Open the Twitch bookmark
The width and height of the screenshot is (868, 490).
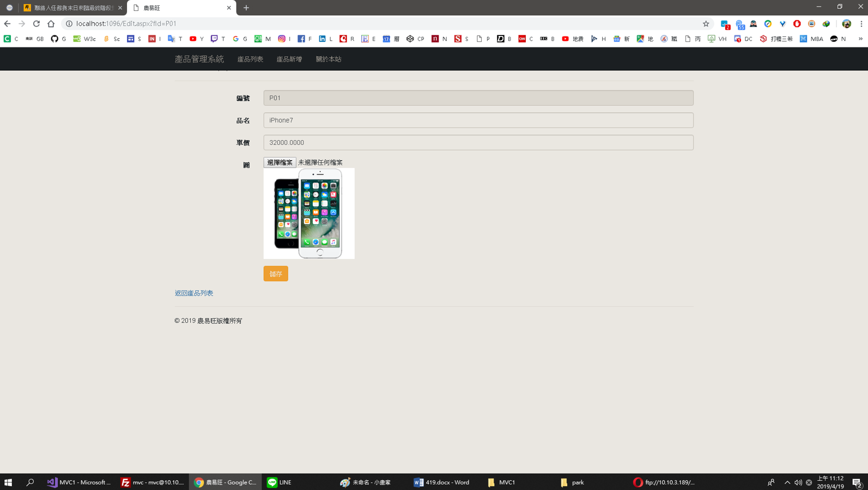pos(218,39)
